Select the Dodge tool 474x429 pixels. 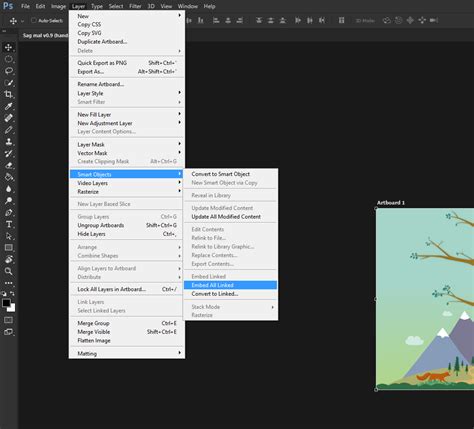point(9,200)
